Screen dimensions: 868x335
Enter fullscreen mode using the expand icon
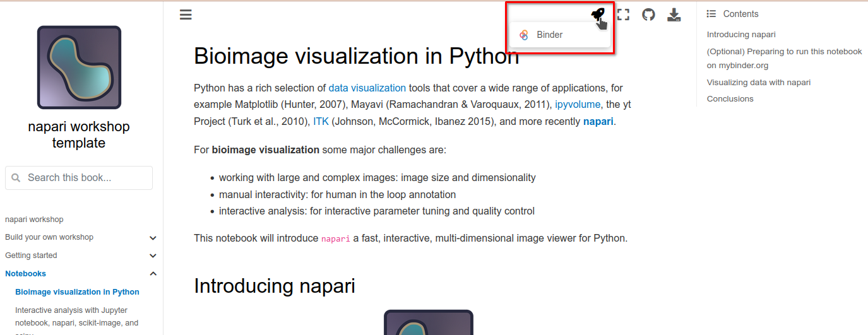[x=623, y=15]
